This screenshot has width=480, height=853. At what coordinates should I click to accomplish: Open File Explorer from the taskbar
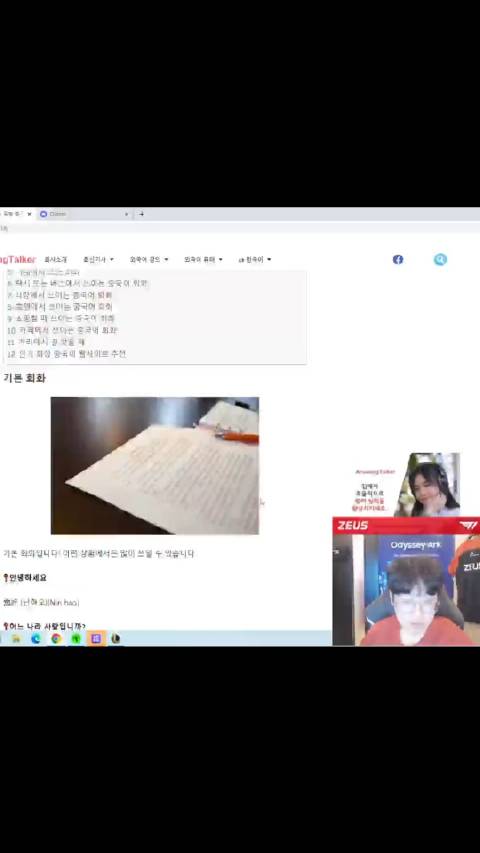16,639
